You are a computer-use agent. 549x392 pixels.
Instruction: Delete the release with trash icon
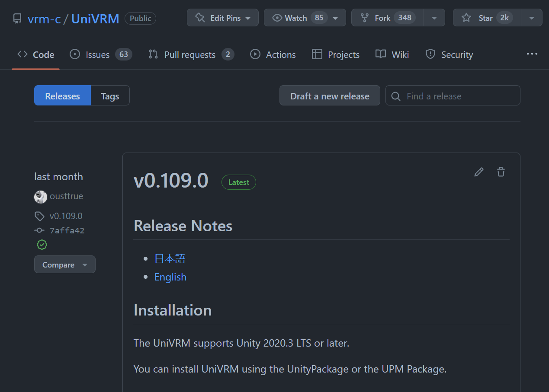click(x=501, y=172)
